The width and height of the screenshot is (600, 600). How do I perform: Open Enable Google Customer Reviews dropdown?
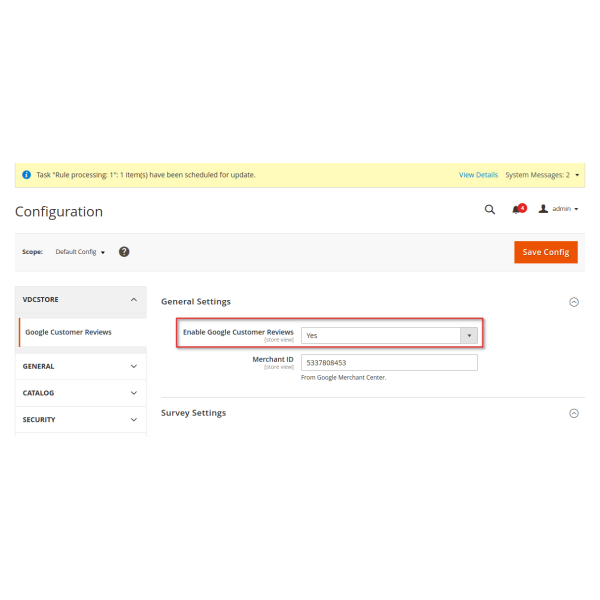pos(389,336)
